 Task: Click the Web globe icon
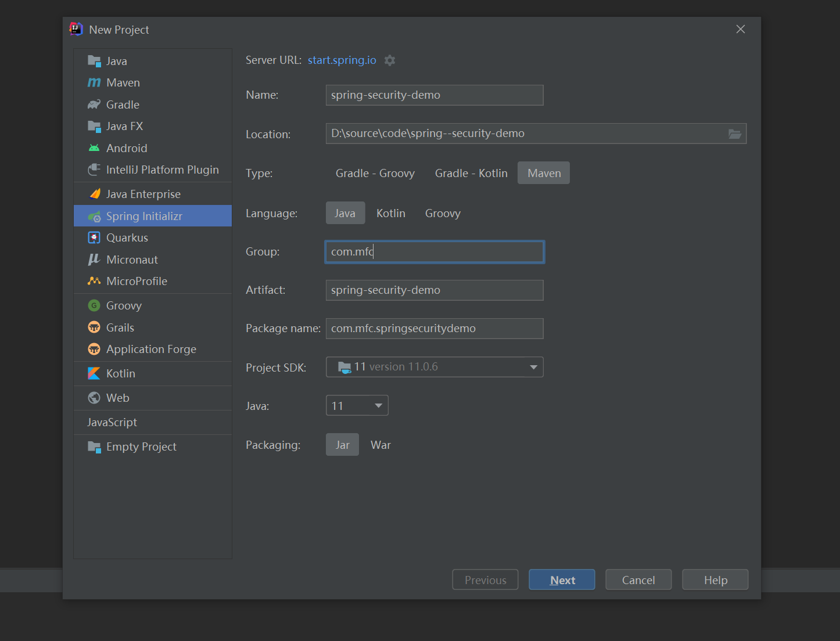(x=94, y=398)
